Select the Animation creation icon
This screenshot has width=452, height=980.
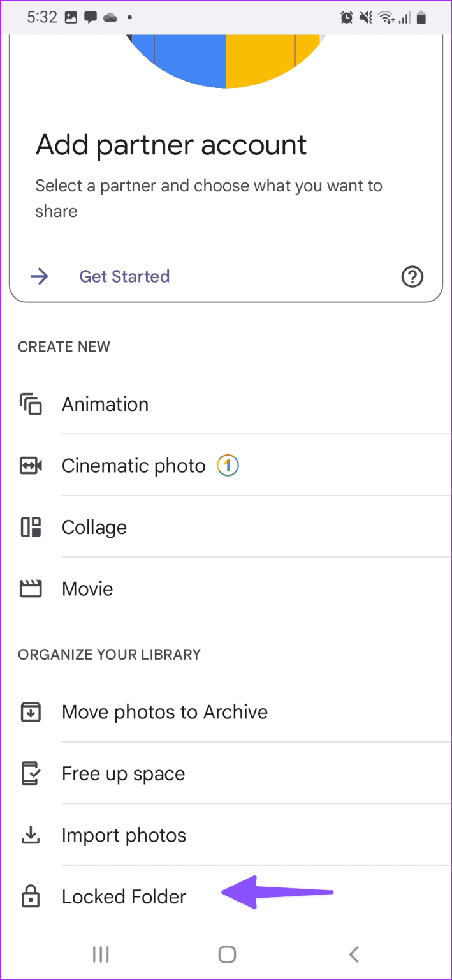[30, 404]
